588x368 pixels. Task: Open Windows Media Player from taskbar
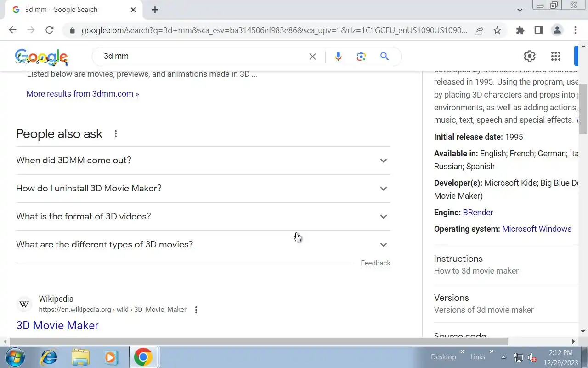click(x=111, y=357)
